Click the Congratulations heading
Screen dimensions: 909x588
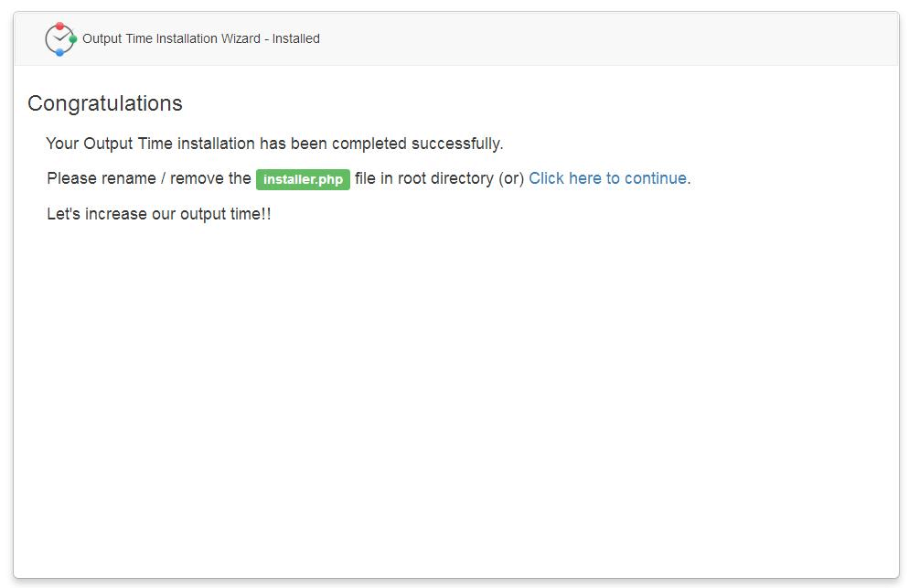(105, 103)
